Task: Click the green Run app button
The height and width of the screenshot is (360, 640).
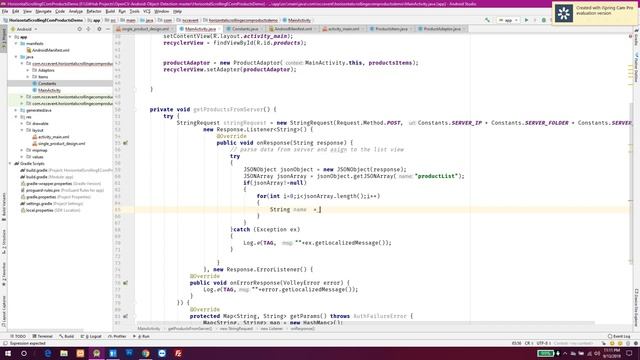Action: pos(527,20)
